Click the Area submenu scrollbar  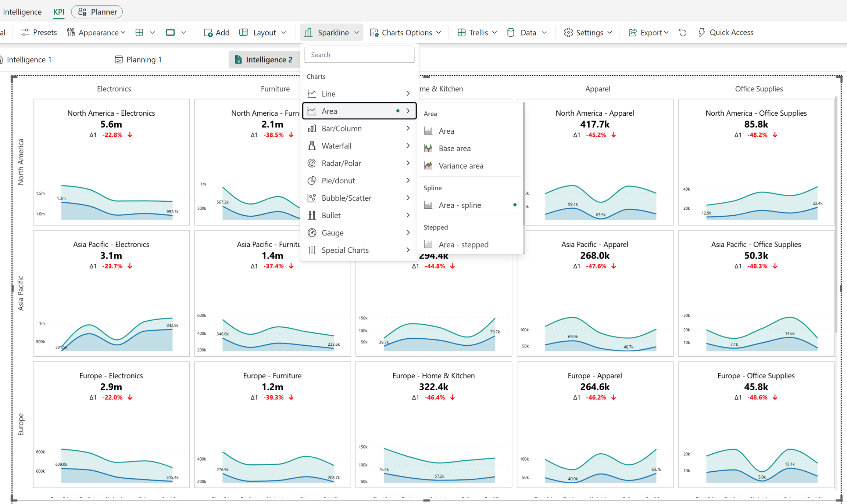[x=524, y=163]
